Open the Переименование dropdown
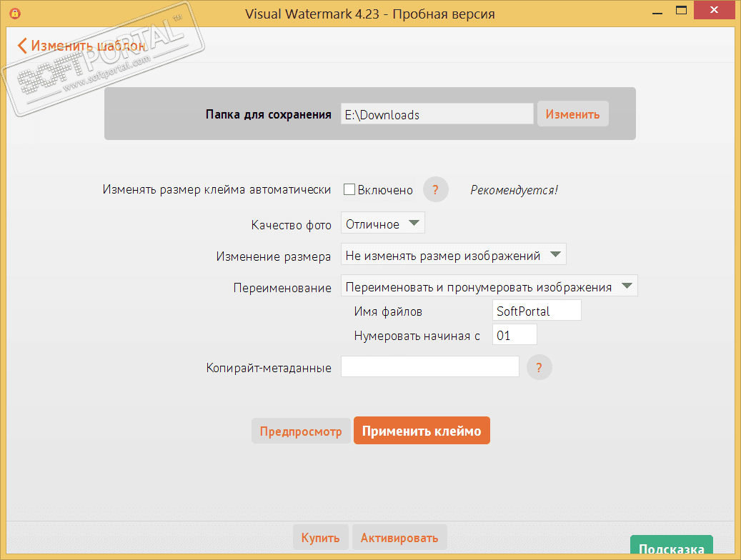Viewport: 741px width, 560px height. [x=489, y=286]
